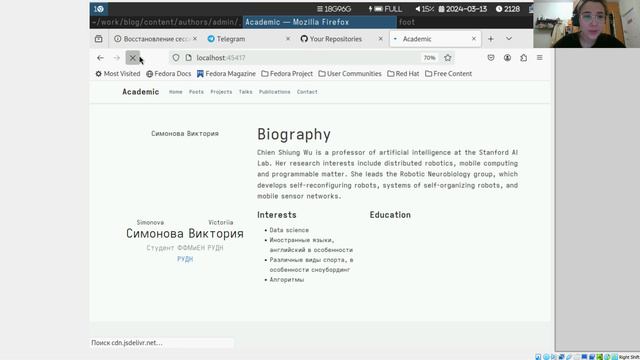Screen dimensions: 640x360
Task: Reset the 70% zoom indicator
Action: (429, 58)
